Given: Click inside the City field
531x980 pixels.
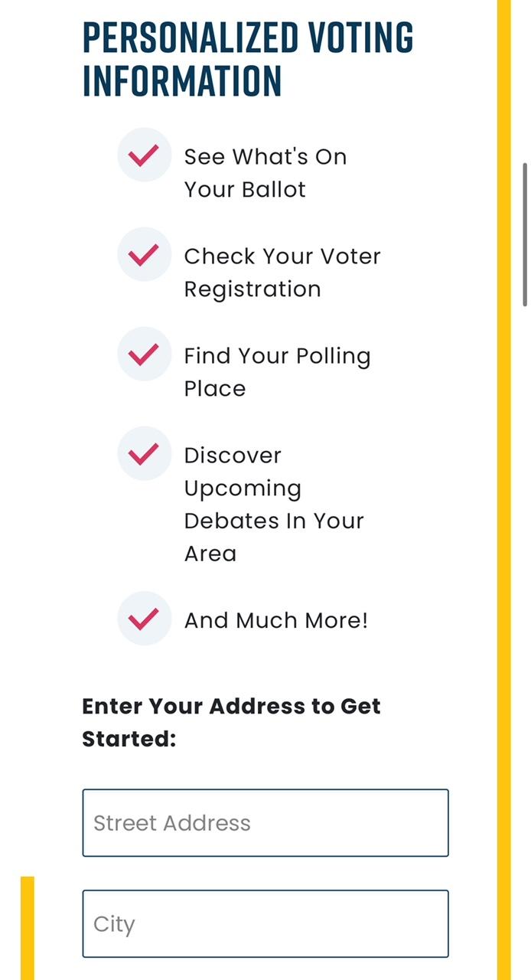Looking at the screenshot, I should [x=265, y=924].
